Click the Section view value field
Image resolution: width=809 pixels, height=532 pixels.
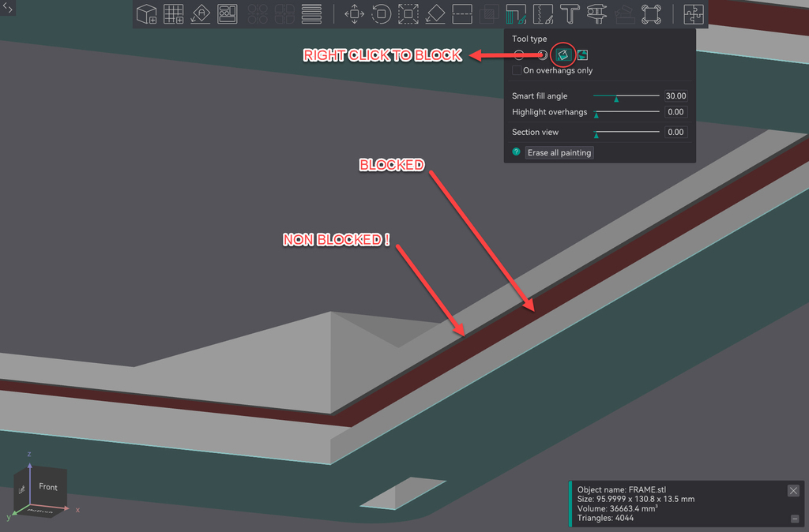pyautogui.click(x=675, y=132)
